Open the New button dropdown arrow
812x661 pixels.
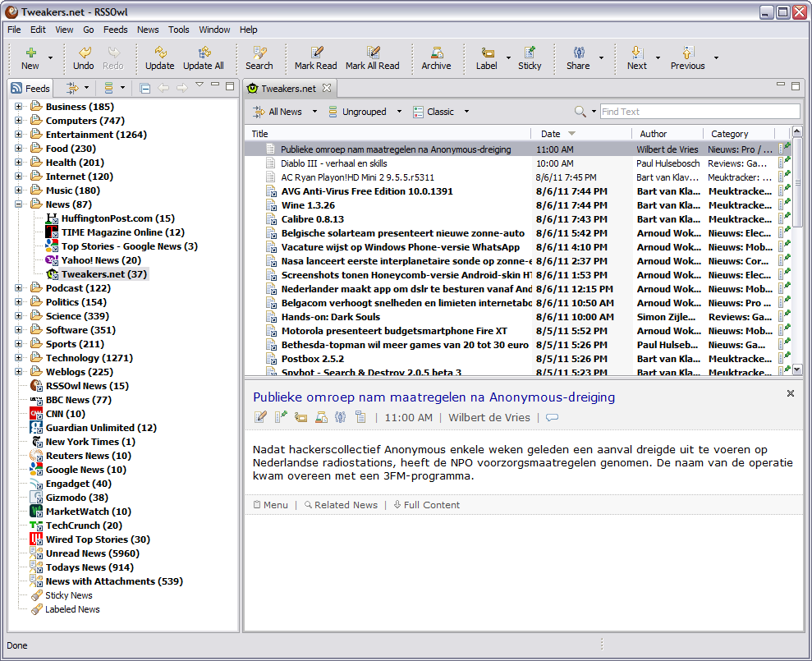tap(50, 57)
